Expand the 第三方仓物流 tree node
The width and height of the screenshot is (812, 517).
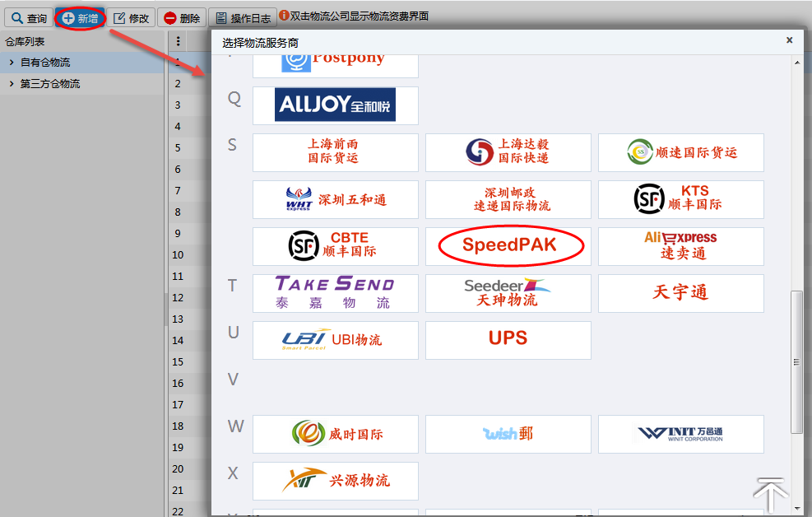click(12, 84)
